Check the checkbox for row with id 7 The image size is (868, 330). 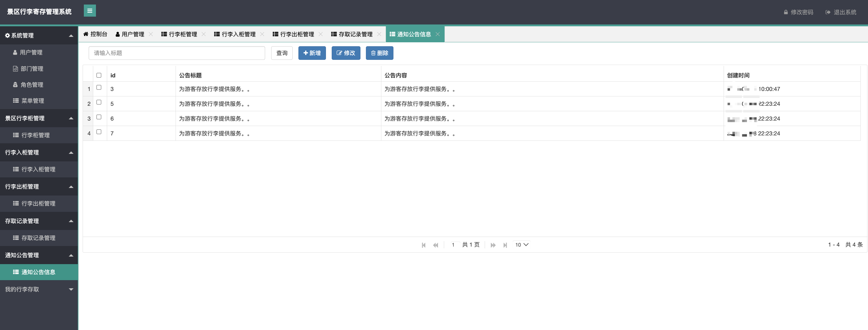pos(99,132)
